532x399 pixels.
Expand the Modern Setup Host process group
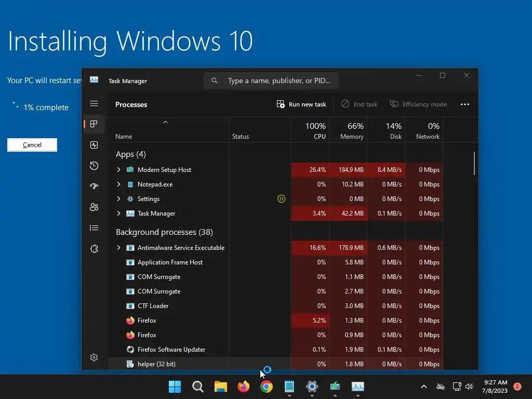(118, 169)
